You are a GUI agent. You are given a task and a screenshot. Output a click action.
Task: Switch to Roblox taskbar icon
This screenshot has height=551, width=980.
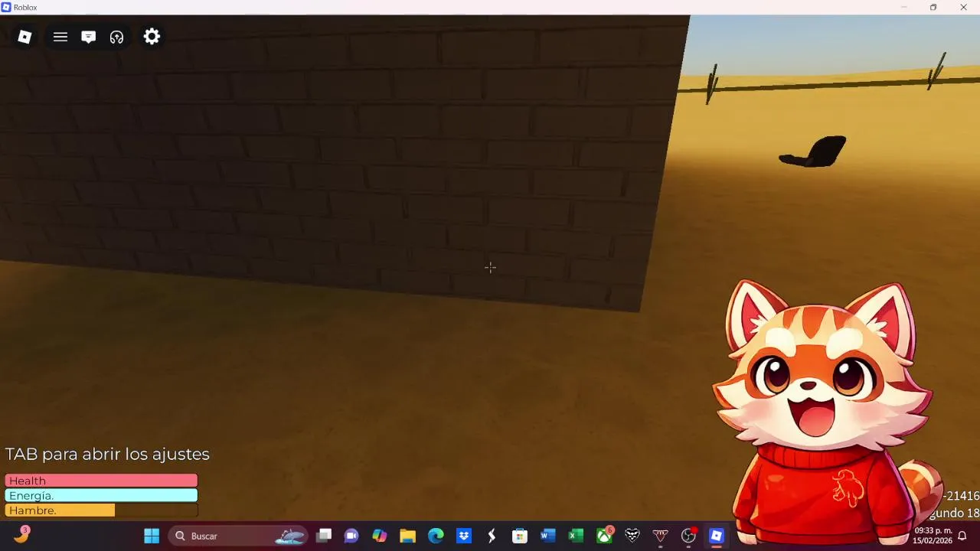coord(717,536)
